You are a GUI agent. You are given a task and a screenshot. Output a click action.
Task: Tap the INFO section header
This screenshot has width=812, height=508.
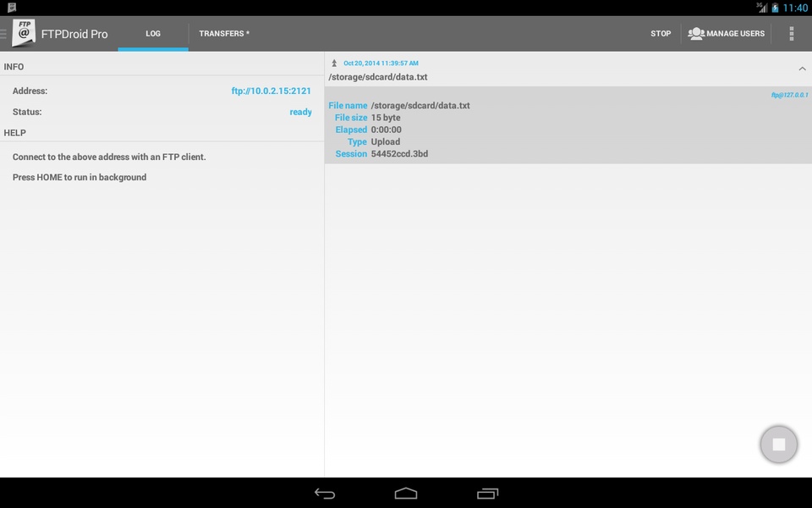(14, 66)
